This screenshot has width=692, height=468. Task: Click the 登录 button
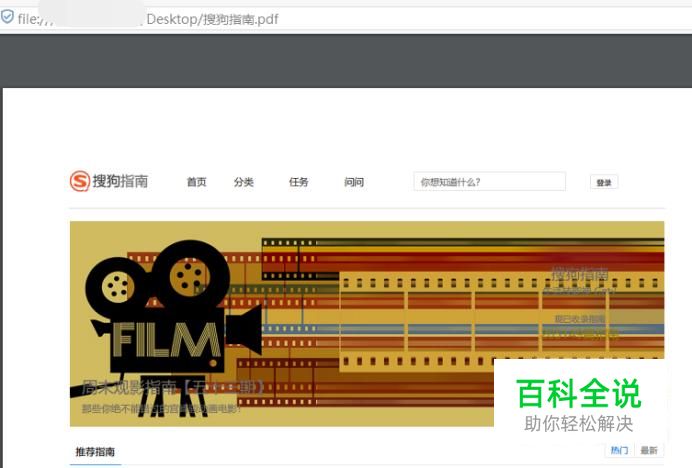click(x=604, y=182)
